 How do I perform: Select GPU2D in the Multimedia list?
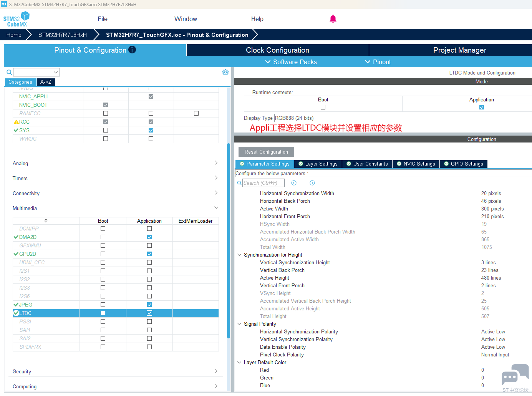(x=28, y=254)
